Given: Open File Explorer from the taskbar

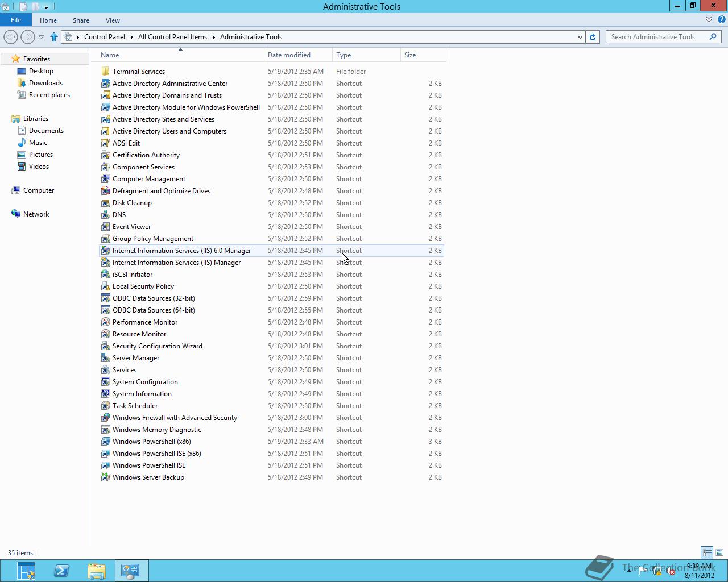Looking at the screenshot, I should (x=97, y=571).
